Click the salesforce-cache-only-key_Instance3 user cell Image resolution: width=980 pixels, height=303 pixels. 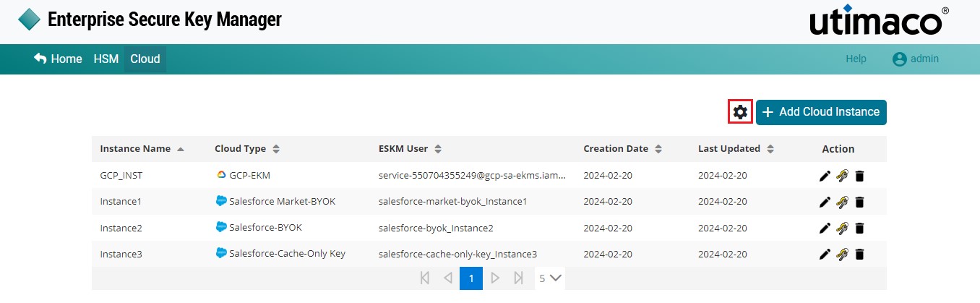457,254
